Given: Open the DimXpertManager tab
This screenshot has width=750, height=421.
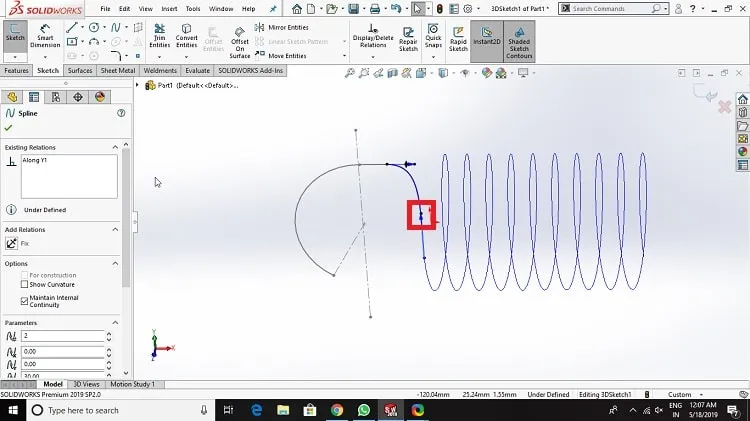Looking at the screenshot, I should coord(78,97).
